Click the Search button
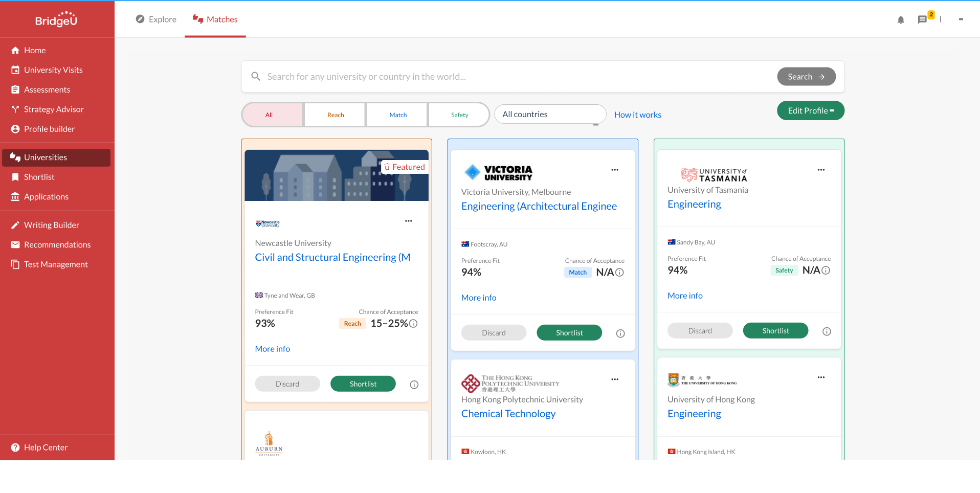The height and width of the screenshot is (493, 980). click(806, 77)
